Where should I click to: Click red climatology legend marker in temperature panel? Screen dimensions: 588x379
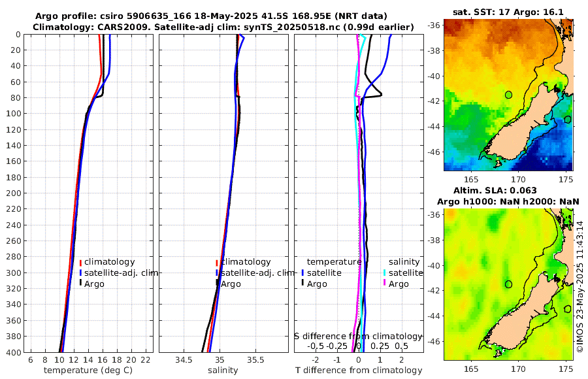tap(80, 262)
